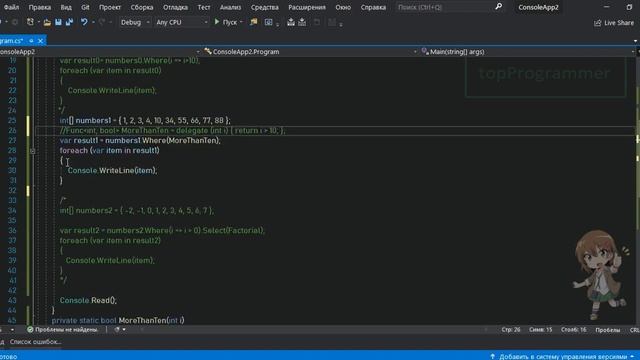This screenshot has width=640, height=360.
Task: Start debugging with the Пуск button
Action: (x=226, y=22)
